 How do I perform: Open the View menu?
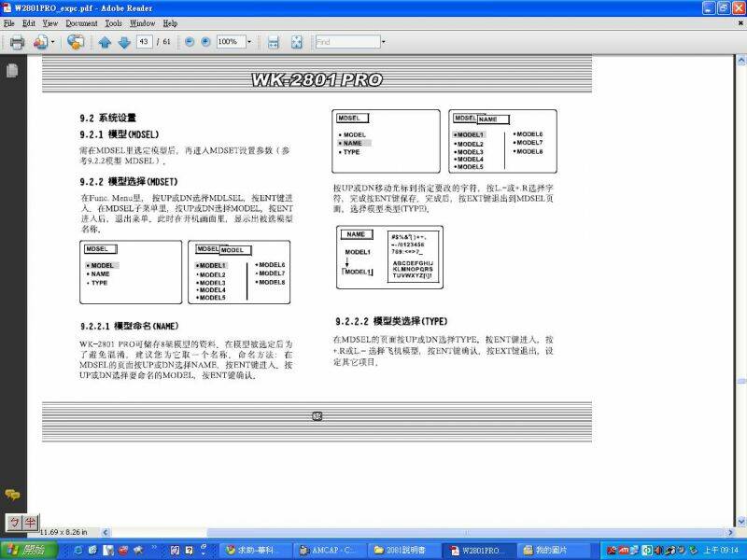pos(50,22)
